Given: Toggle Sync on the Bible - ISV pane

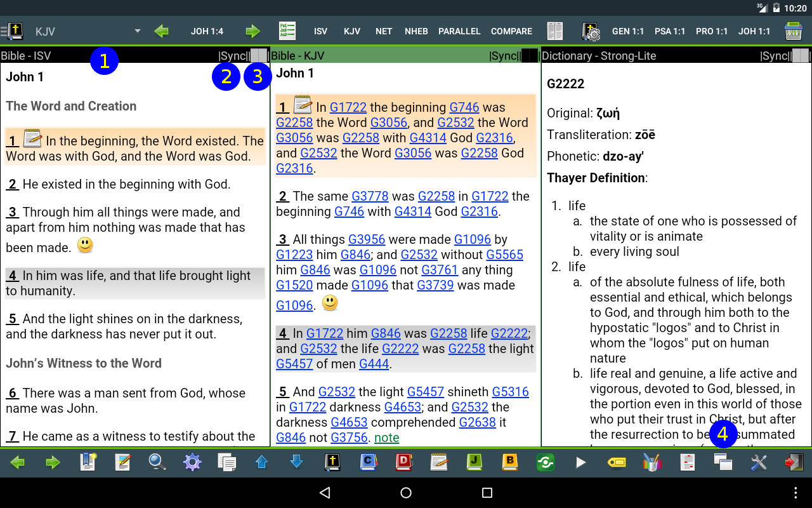Looking at the screenshot, I should pyautogui.click(x=233, y=56).
